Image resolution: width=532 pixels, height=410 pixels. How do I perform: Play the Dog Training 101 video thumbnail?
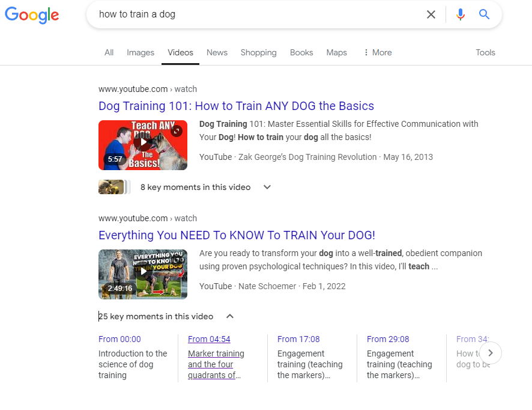[x=143, y=145]
